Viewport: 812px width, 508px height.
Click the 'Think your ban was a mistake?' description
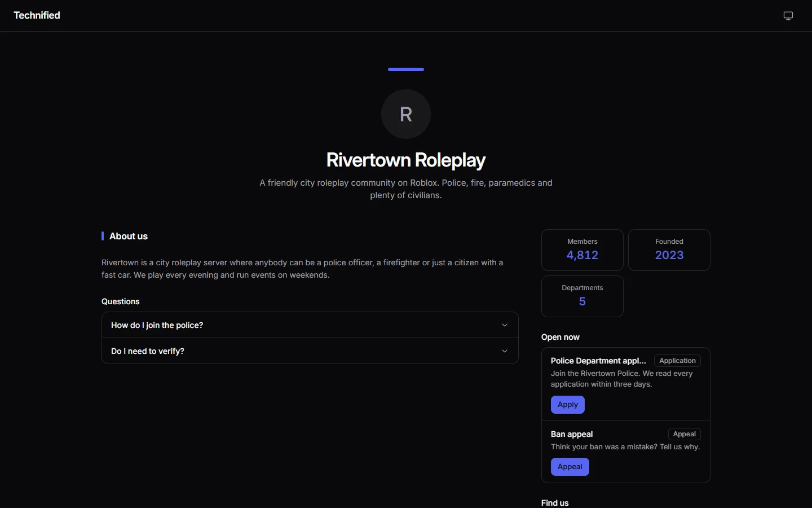click(625, 447)
